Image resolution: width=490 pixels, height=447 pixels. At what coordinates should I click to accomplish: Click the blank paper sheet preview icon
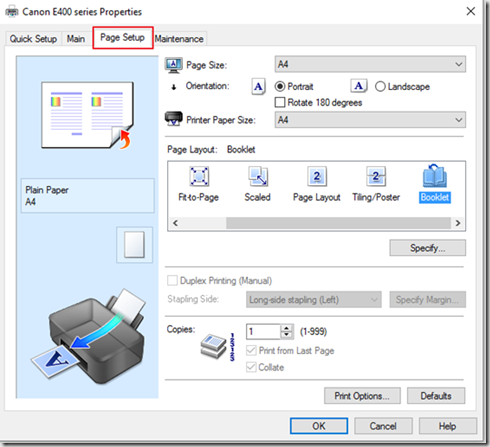coord(134,245)
